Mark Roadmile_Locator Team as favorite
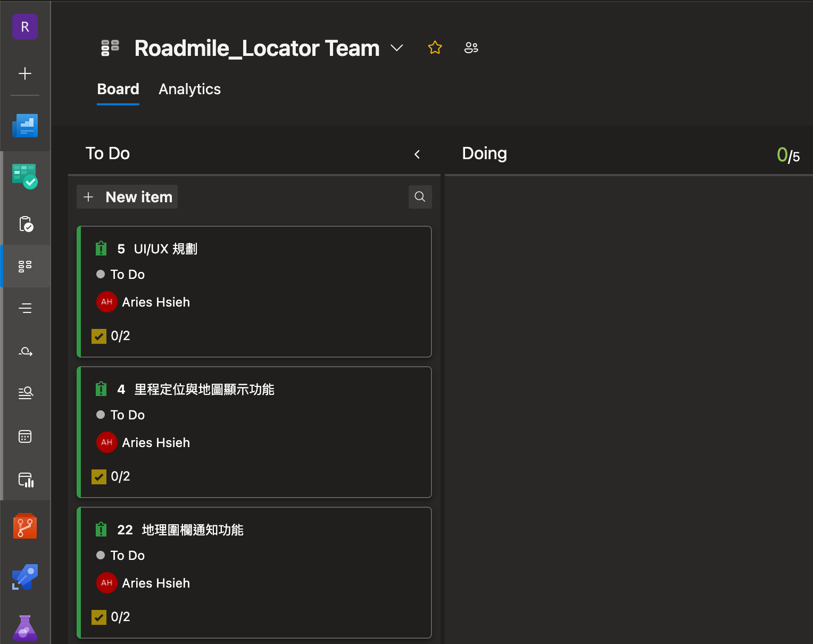 pos(435,48)
